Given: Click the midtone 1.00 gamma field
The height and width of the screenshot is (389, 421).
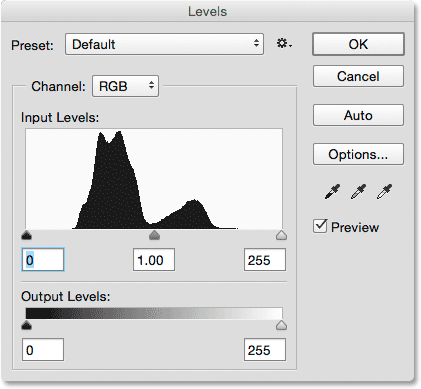Looking at the screenshot, I should pyautogui.click(x=154, y=260).
